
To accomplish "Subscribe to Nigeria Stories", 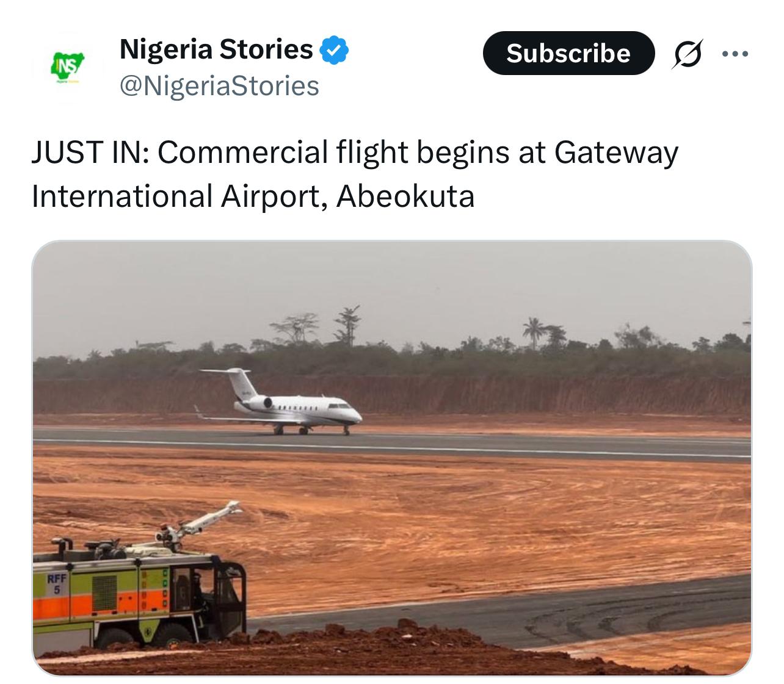I will [568, 53].
